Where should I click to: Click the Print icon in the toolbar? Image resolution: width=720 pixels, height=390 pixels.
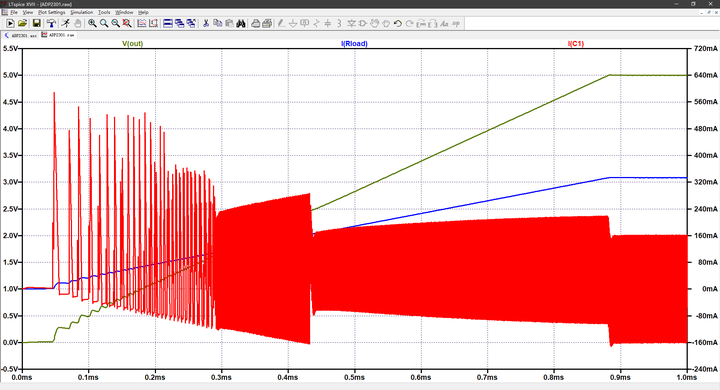255,23
